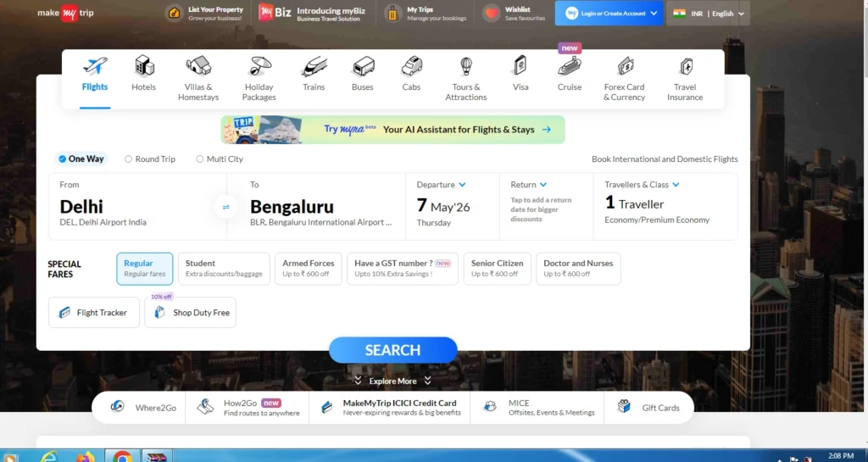Click the MICE group icon

490,407
